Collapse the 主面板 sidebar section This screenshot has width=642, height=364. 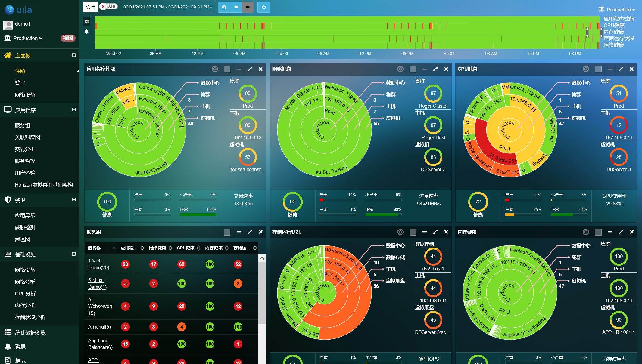tap(74, 55)
